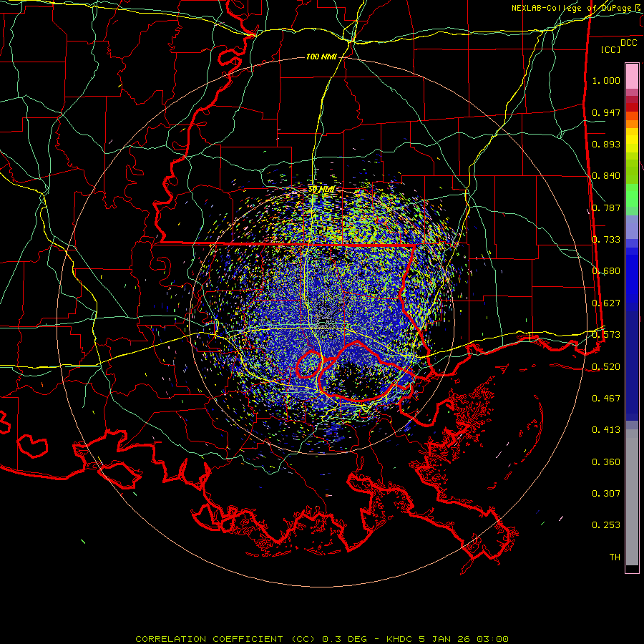The width and height of the screenshot is (644, 644).
Task: Click the 0.413 legend value
Action: tap(606, 430)
